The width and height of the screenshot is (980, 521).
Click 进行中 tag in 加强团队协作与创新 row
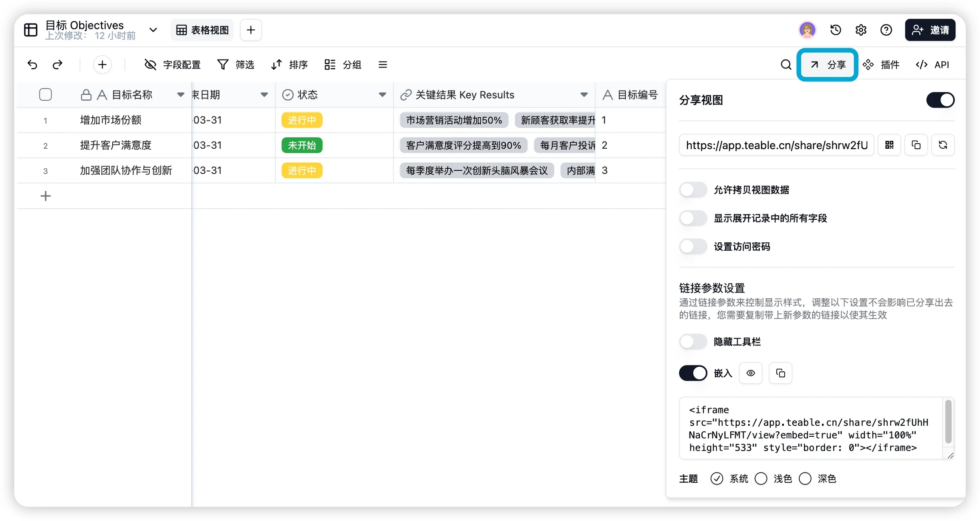coord(302,170)
